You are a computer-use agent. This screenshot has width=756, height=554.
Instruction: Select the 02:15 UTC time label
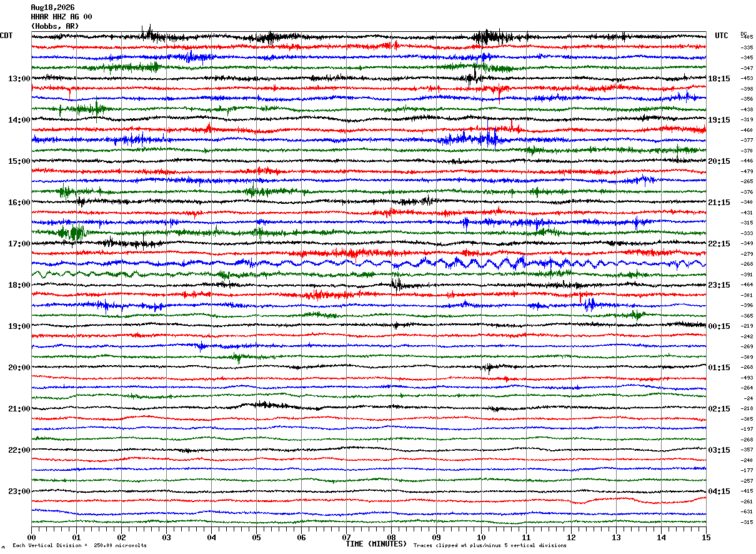719,409
